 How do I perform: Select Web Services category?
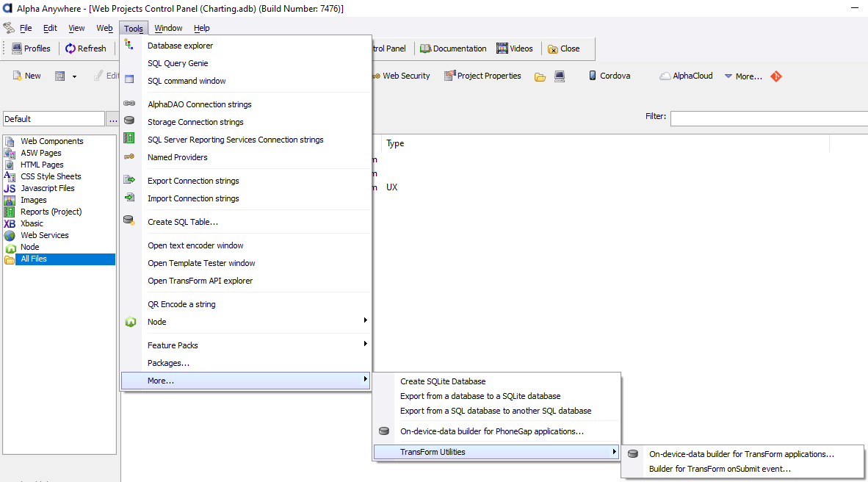45,235
